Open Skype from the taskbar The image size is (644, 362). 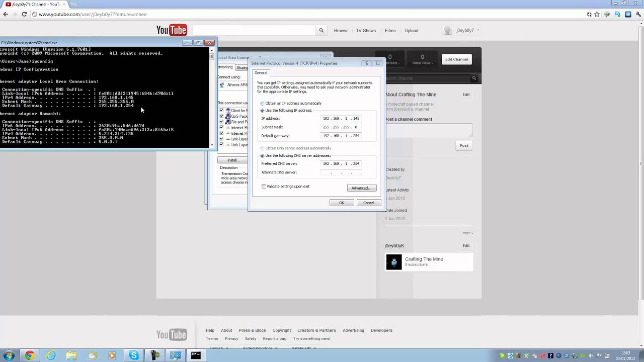(133, 355)
